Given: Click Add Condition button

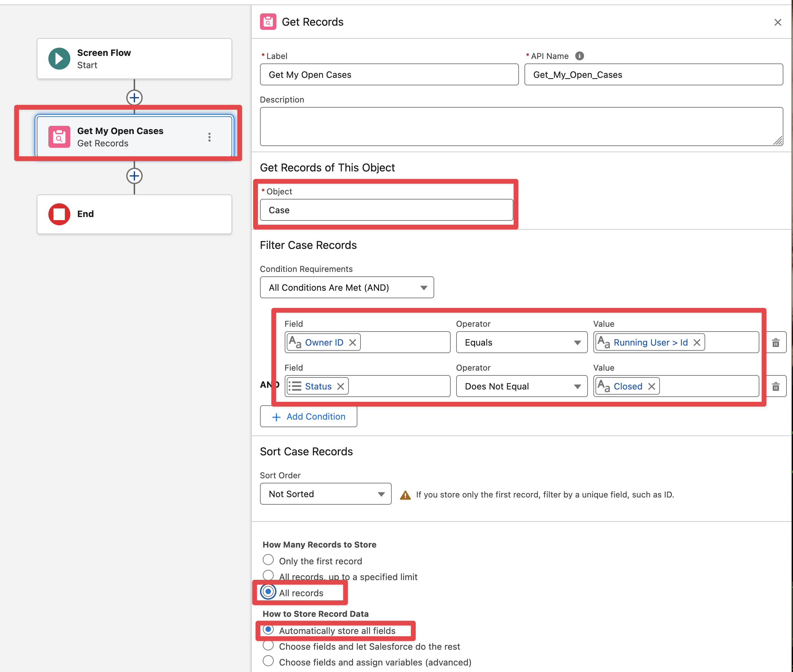Looking at the screenshot, I should point(308,416).
